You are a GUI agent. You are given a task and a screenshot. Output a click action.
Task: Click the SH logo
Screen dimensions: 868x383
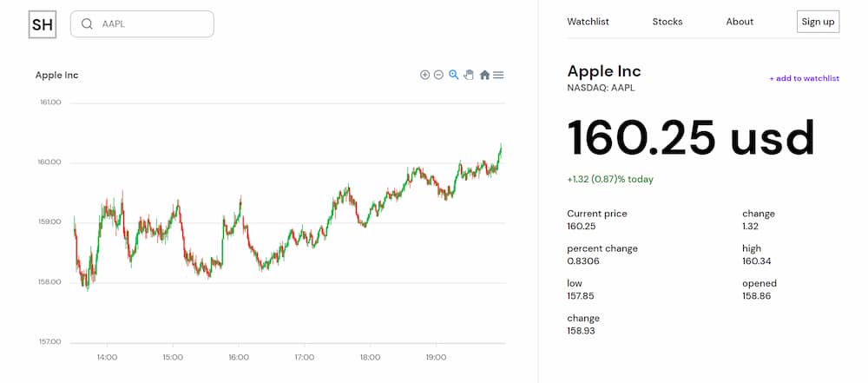coord(43,24)
